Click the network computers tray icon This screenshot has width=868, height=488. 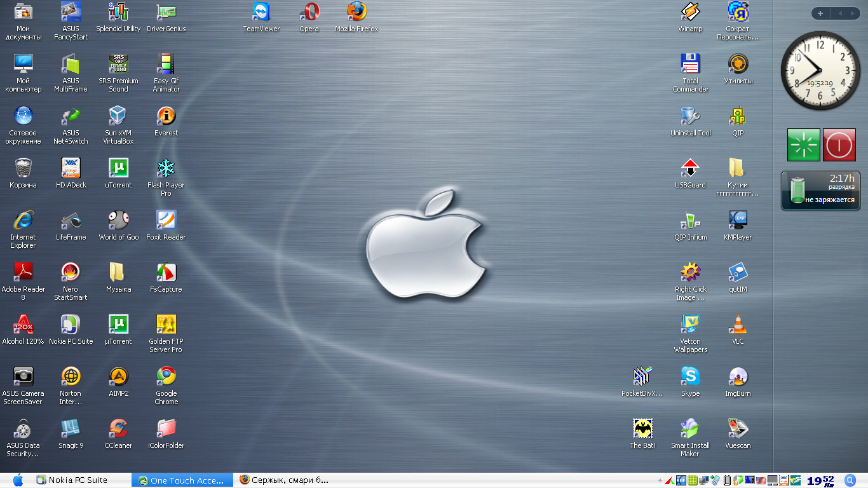pos(704,480)
